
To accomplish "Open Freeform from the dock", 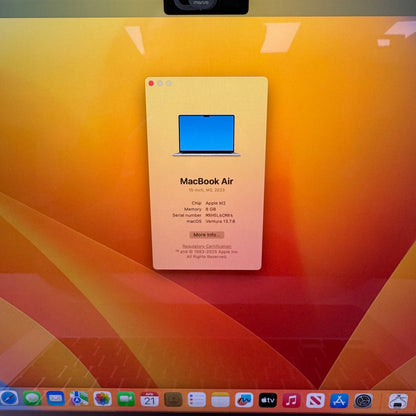I will click(244, 400).
